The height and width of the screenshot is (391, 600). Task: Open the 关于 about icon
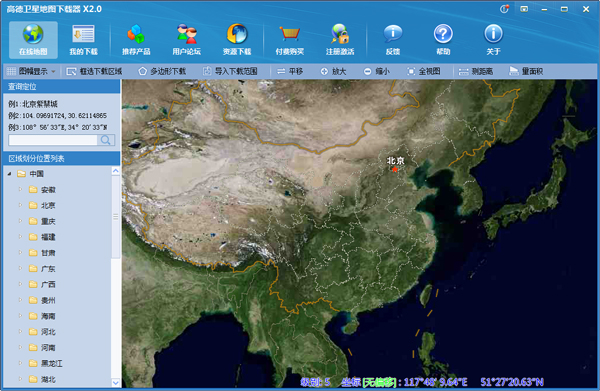[493, 34]
